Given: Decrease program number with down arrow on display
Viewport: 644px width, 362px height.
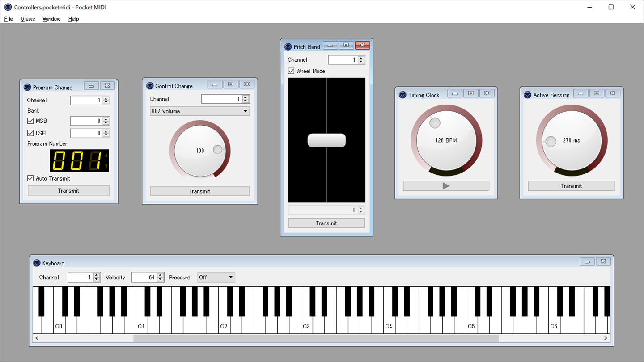Looking at the screenshot, I should (x=106, y=166).
